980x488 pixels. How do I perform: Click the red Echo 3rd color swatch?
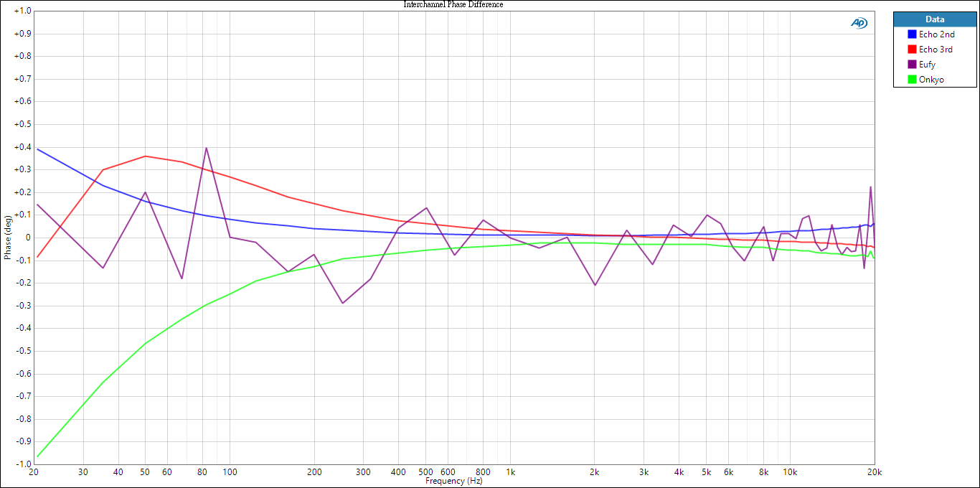click(912, 50)
